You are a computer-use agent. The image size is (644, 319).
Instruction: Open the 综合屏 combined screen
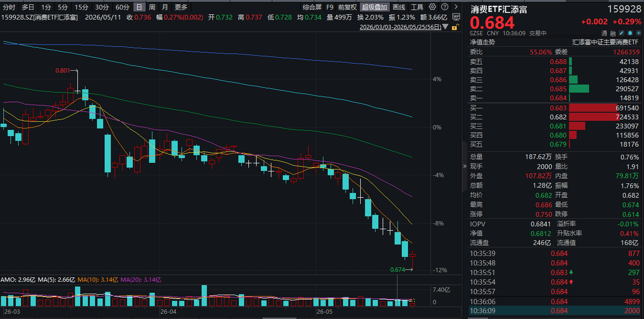(x=312, y=7)
